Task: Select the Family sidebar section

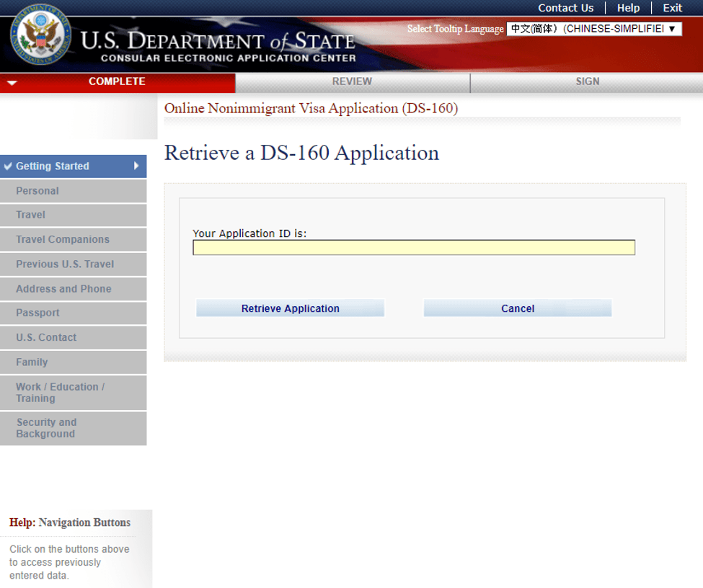Action: (x=73, y=362)
